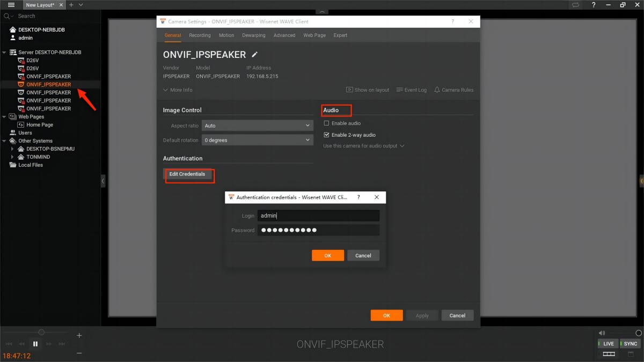The width and height of the screenshot is (644, 362).
Task: Open the Advanced tab
Action: click(284, 35)
